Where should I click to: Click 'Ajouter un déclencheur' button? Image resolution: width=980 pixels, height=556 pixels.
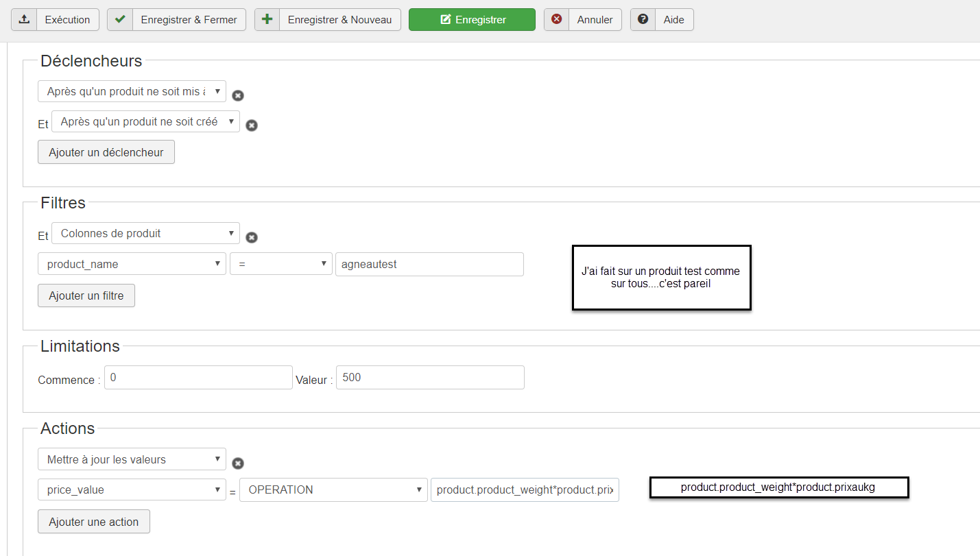pyautogui.click(x=106, y=152)
